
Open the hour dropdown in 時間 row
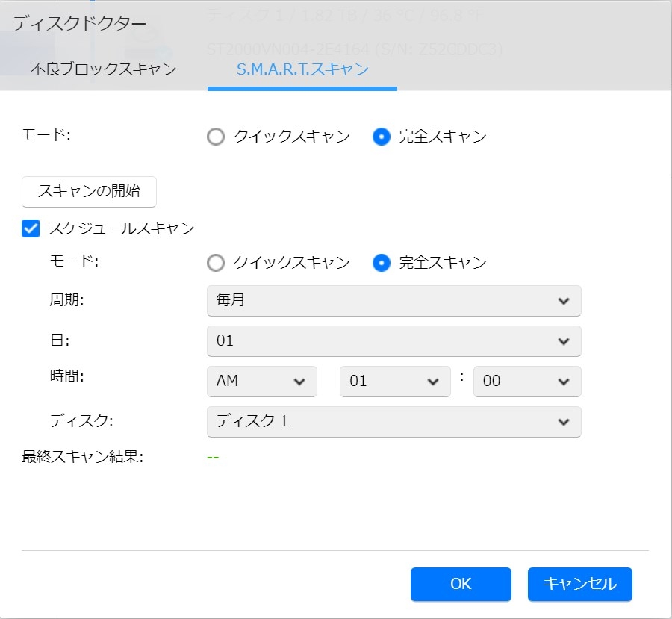pyautogui.click(x=394, y=382)
